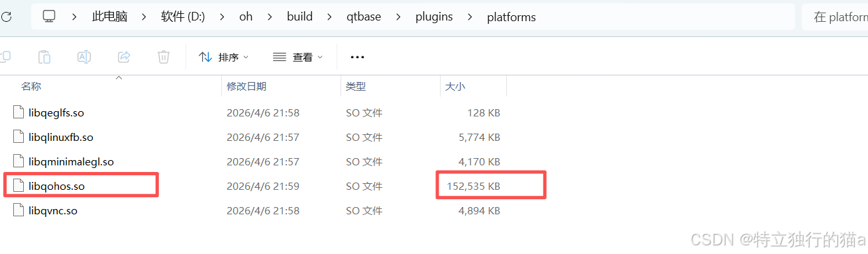
Task: Sort by the 修改日期 column header
Action: coord(246,86)
